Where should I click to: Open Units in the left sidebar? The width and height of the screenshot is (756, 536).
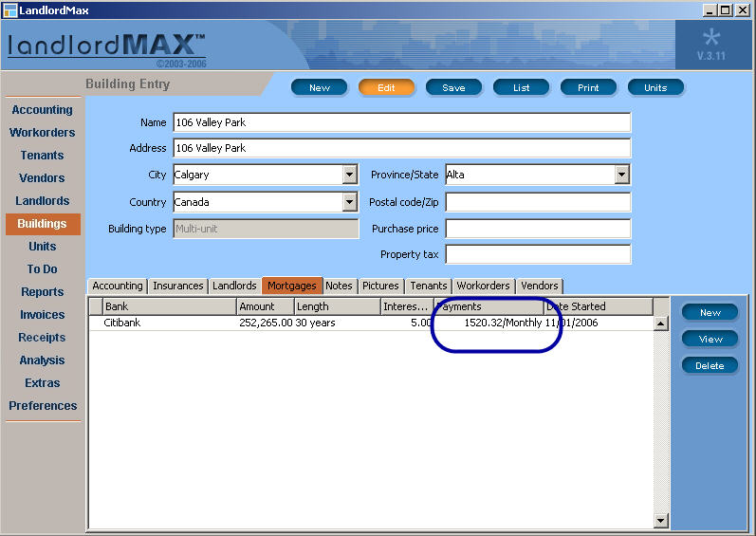43,247
